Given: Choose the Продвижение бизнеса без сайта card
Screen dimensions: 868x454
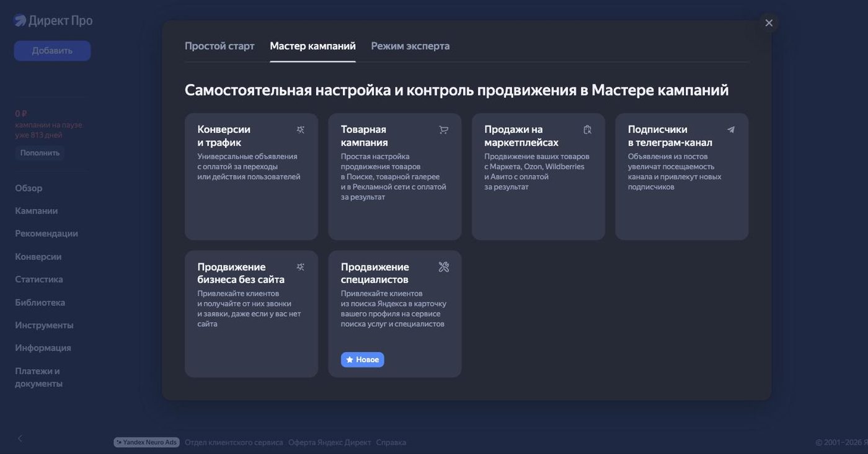Looking at the screenshot, I should point(251,314).
